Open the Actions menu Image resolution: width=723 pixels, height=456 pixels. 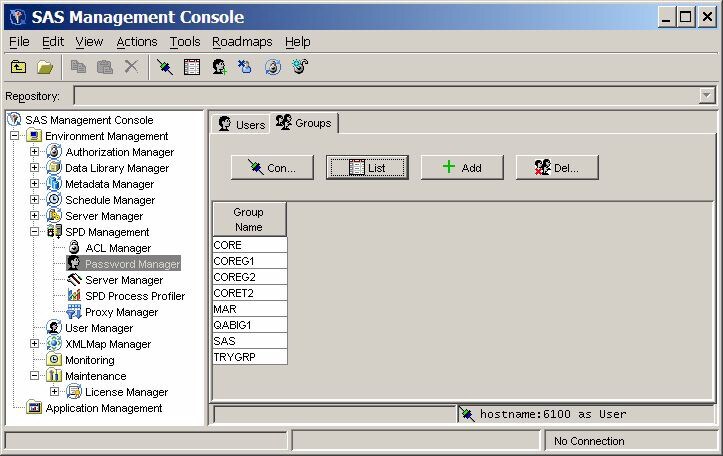[x=136, y=42]
